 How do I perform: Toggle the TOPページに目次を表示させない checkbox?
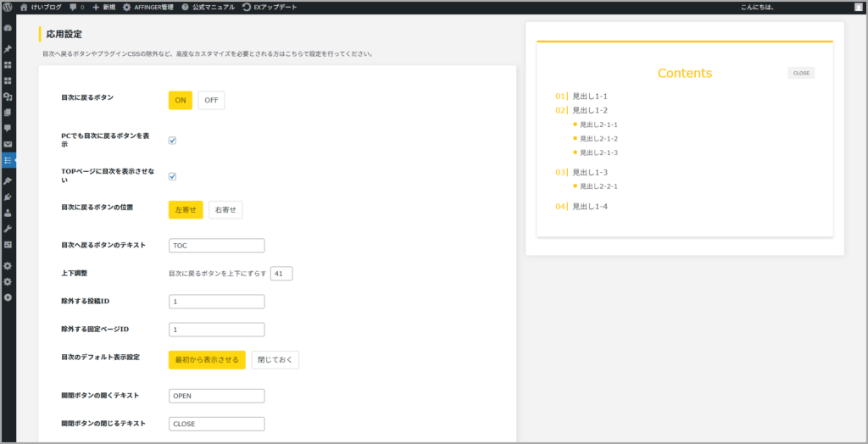[x=172, y=176]
